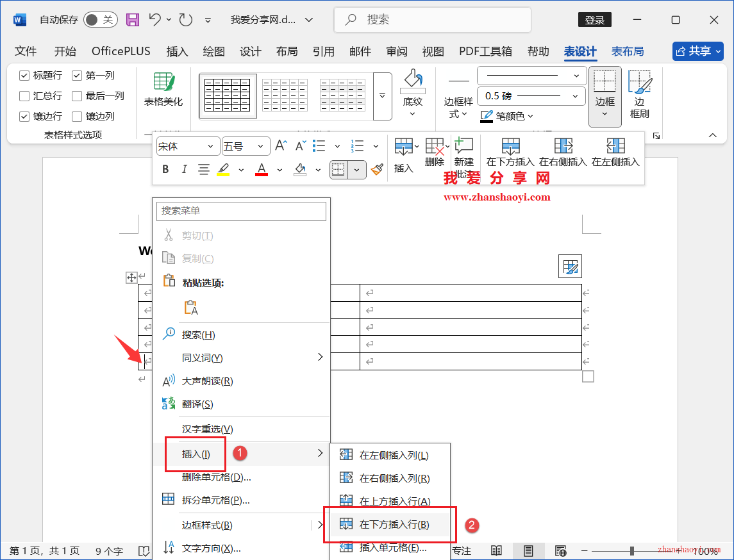The image size is (734, 560).
Task: Open the 插入(I) context menu entry
Action: (242, 454)
